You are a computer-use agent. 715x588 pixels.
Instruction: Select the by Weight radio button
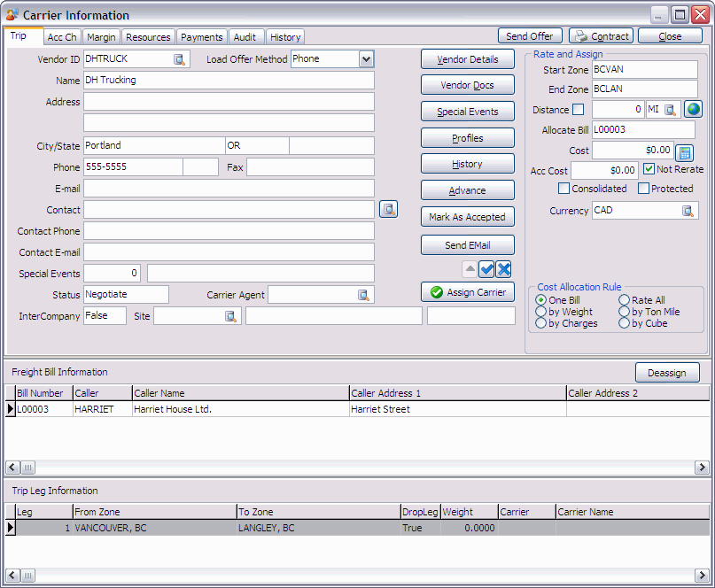[x=540, y=312]
